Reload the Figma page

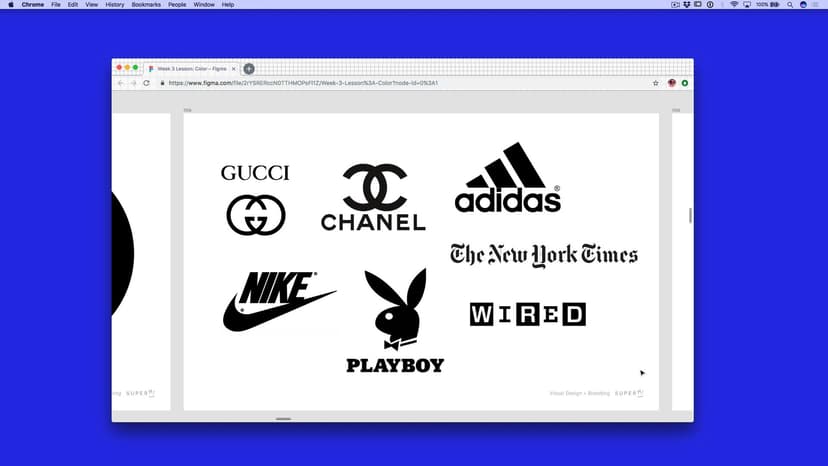146,83
